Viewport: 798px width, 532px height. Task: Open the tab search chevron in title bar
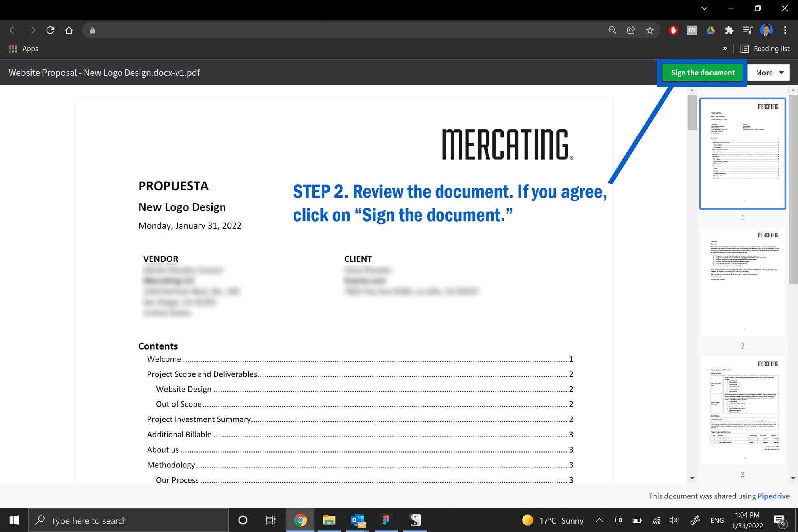pos(705,8)
